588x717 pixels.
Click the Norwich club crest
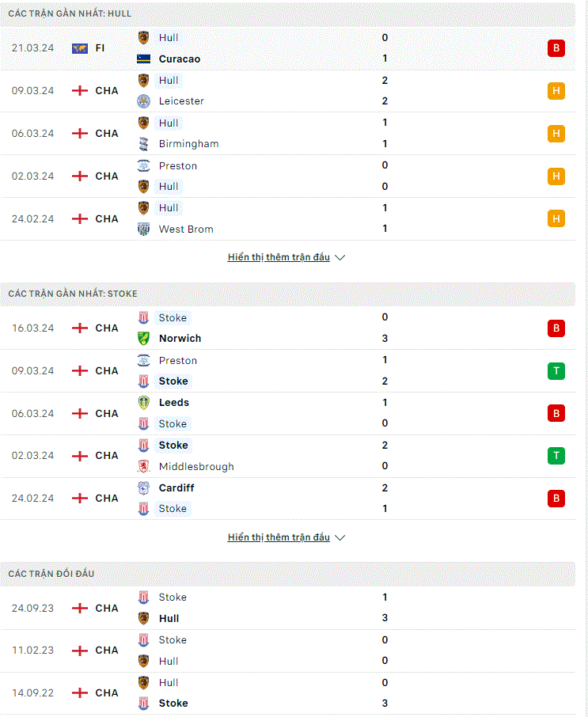pos(143,339)
